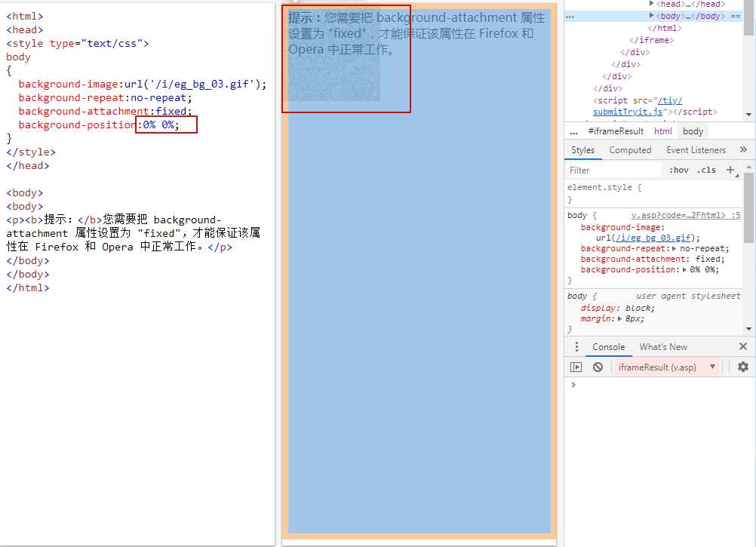
Task: Toggle the .cls element classes panel
Action: (707, 170)
